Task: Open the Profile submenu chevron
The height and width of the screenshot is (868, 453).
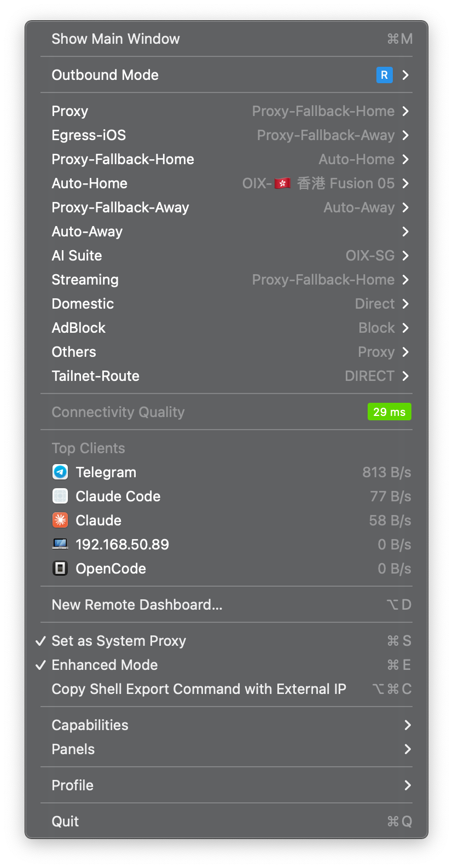Action: (x=408, y=785)
